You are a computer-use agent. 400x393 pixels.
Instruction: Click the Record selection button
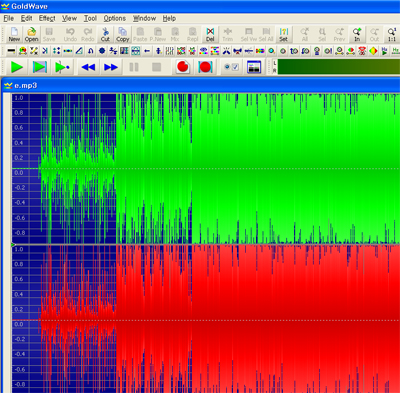(205, 67)
